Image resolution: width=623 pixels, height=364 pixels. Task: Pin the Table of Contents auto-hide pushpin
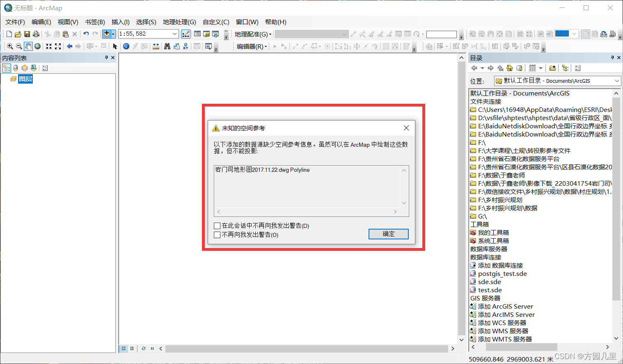click(x=106, y=58)
